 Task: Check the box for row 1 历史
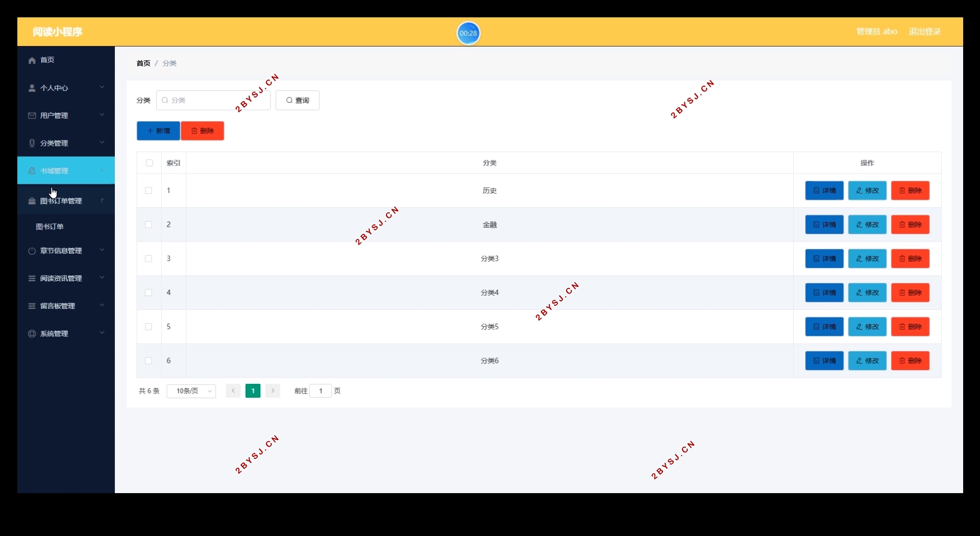pos(149,190)
